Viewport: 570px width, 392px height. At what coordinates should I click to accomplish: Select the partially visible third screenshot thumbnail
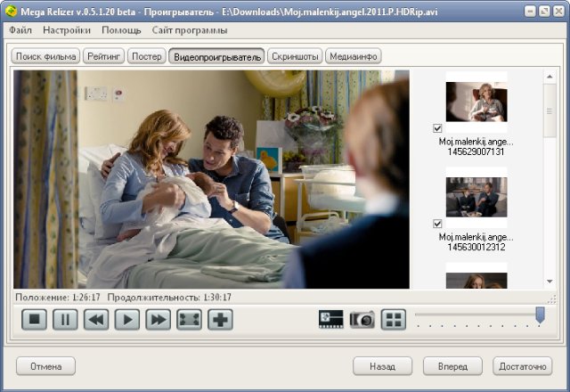click(x=476, y=281)
